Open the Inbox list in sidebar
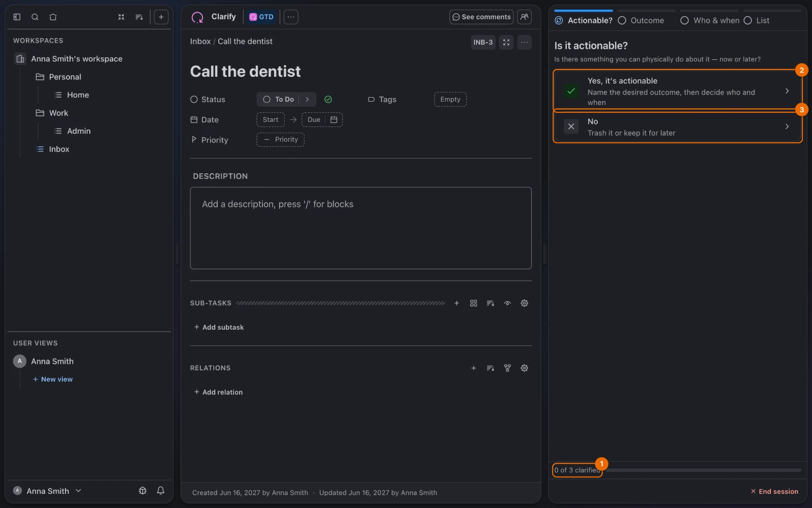The image size is (812, 508). (x=59, y=149)
